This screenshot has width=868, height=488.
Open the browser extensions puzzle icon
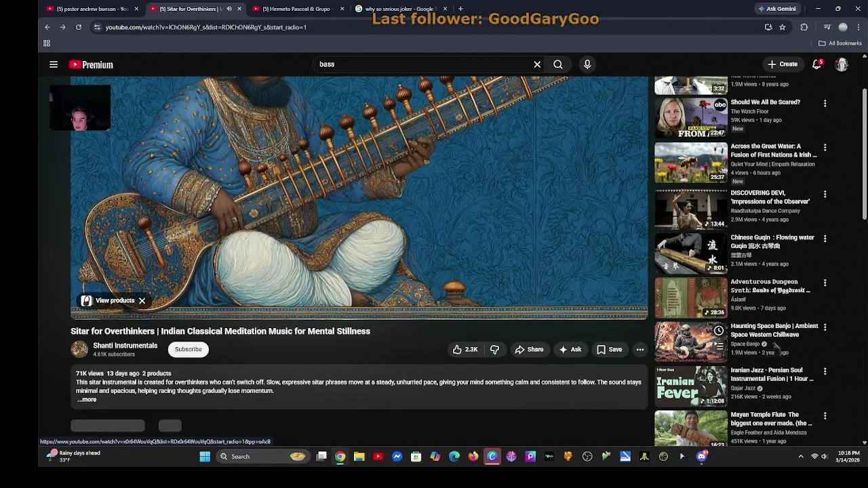804,27
